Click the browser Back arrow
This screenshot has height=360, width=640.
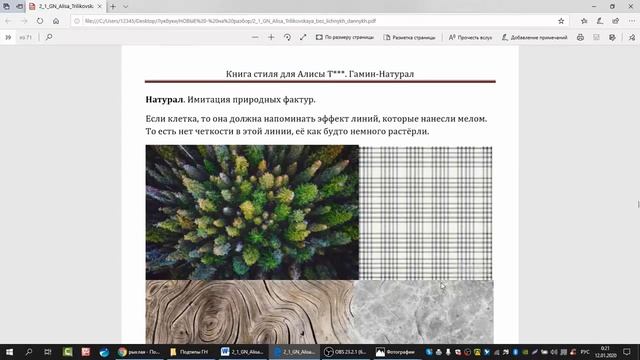(x=8, y=21)
